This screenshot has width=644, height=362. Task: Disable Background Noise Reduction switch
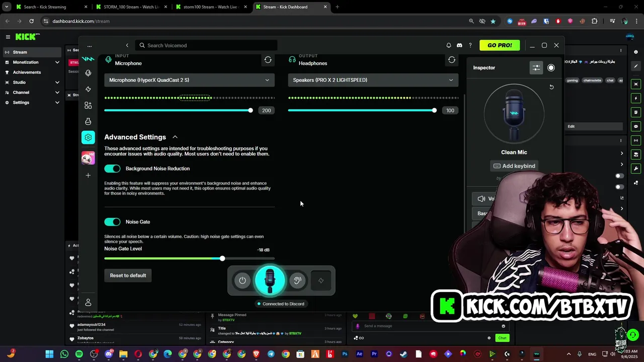coord(112,169)
